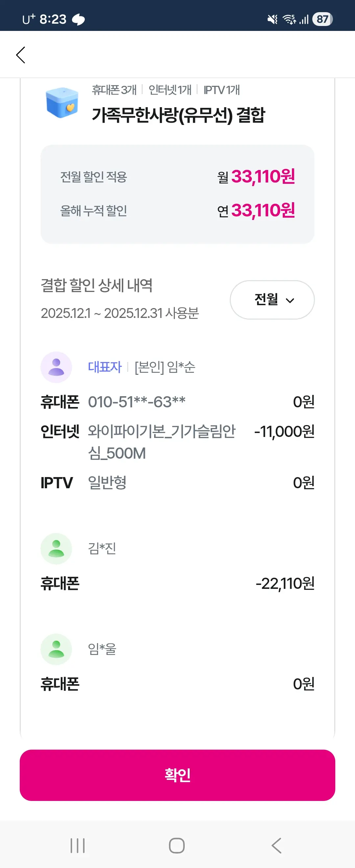Tap the green avatar beside 김*진
This screenshot has height=868, width=355.
coord(56,548)
